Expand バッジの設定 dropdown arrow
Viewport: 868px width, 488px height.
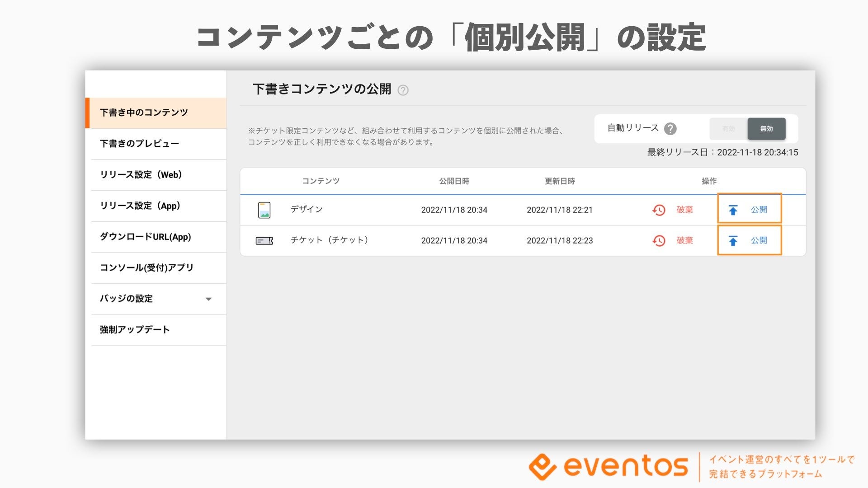[208, 299]
